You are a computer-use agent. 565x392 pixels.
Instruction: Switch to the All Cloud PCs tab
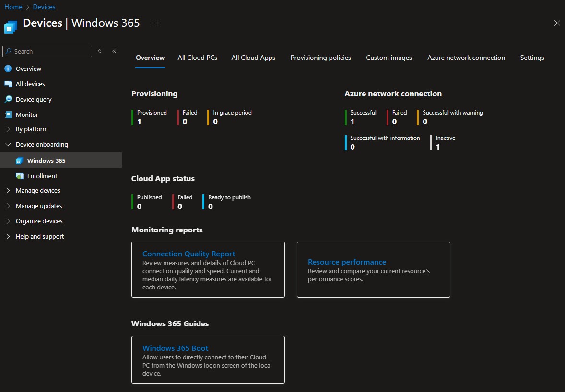[197, 58]
